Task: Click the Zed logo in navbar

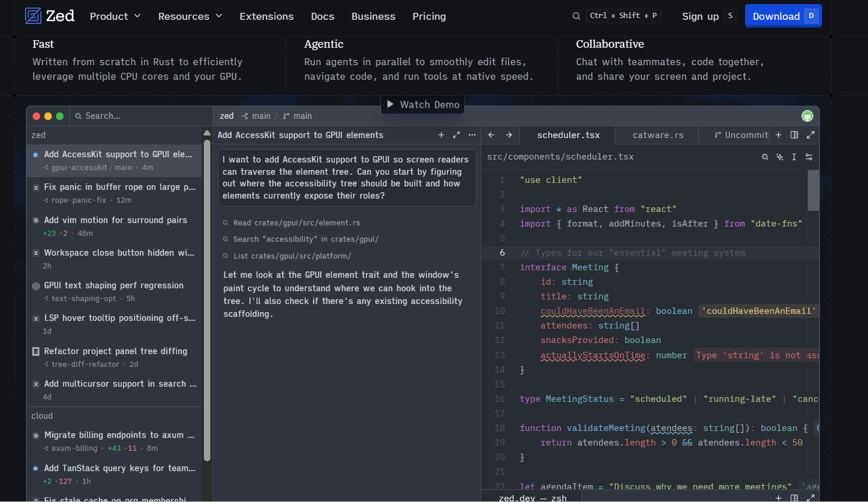Action: tap(50, 16)
